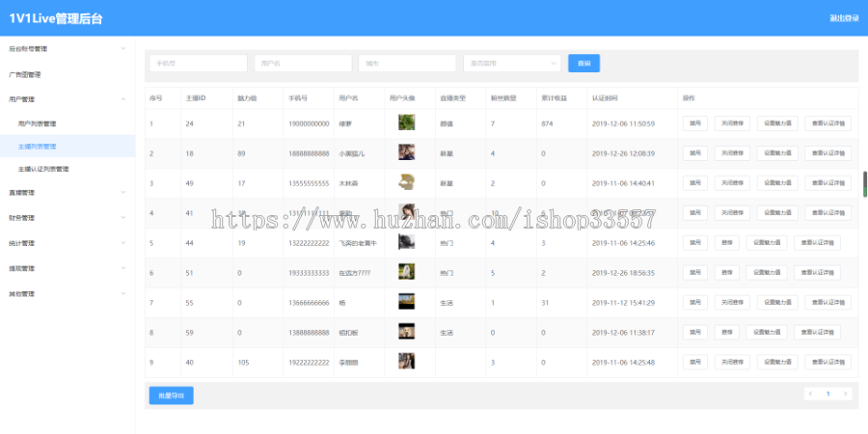Go to the previous page arrow

(x=811, y=393)
